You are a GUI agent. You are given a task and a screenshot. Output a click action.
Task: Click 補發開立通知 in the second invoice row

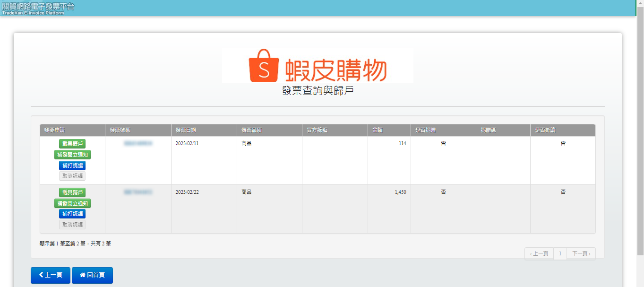pos(72,203)
